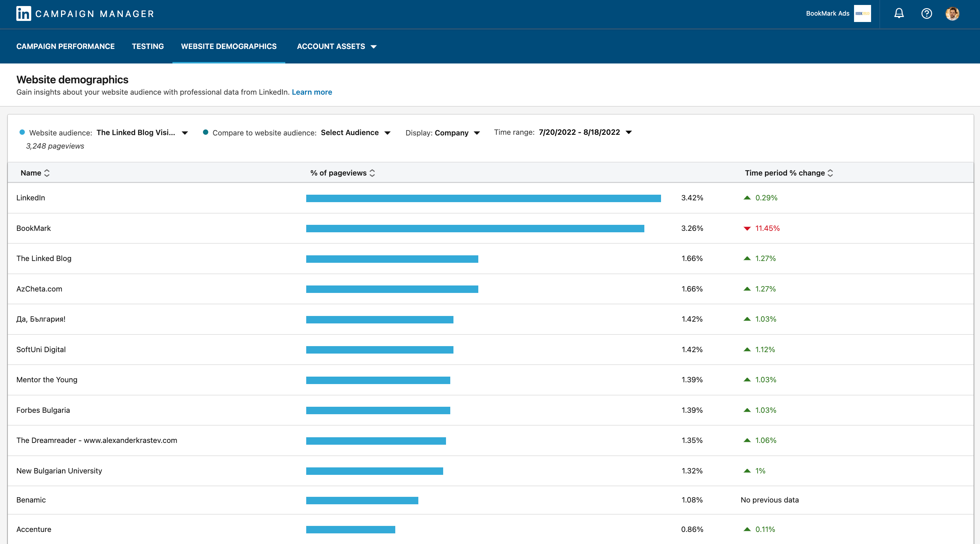
Task: Open the Display Company dropdown
Action: 457,133
